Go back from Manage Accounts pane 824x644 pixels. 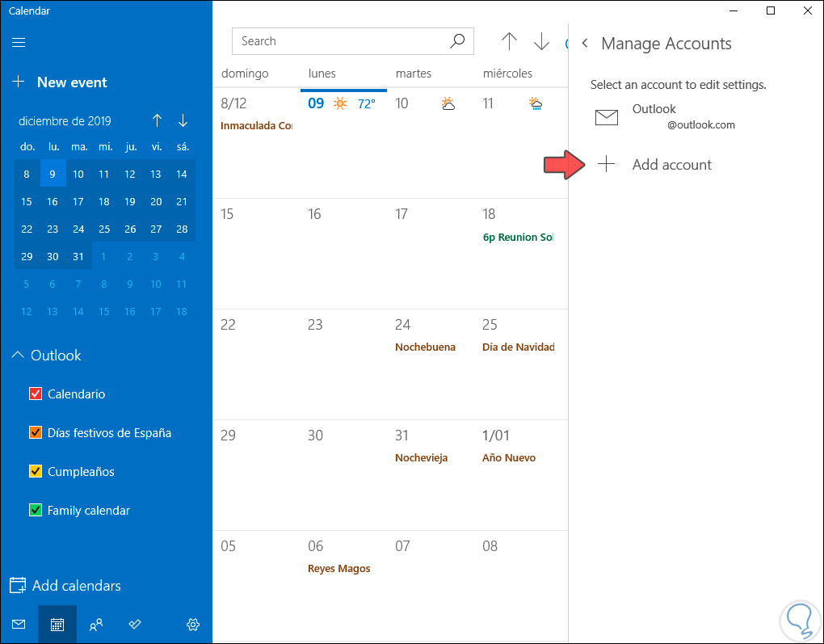tap(585, 44)
